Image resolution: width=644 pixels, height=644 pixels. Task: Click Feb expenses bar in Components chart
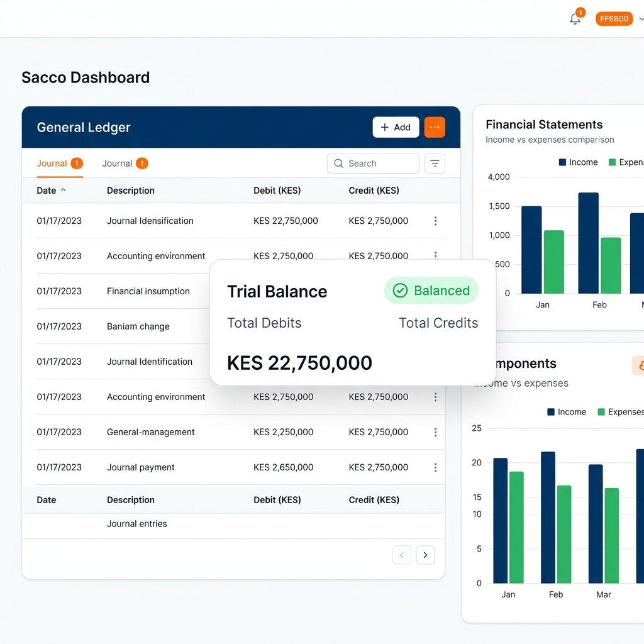pyautogui.click(x=564, y=535)
